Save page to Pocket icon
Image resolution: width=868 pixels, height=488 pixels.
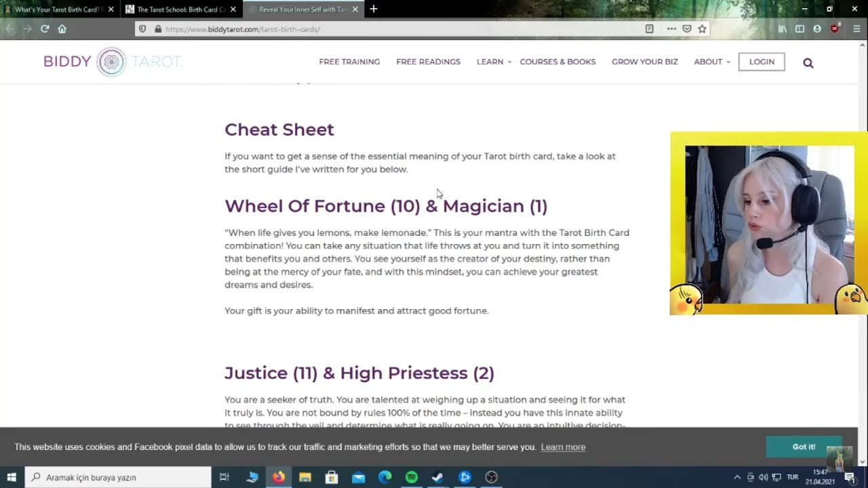tap(687, 29)
